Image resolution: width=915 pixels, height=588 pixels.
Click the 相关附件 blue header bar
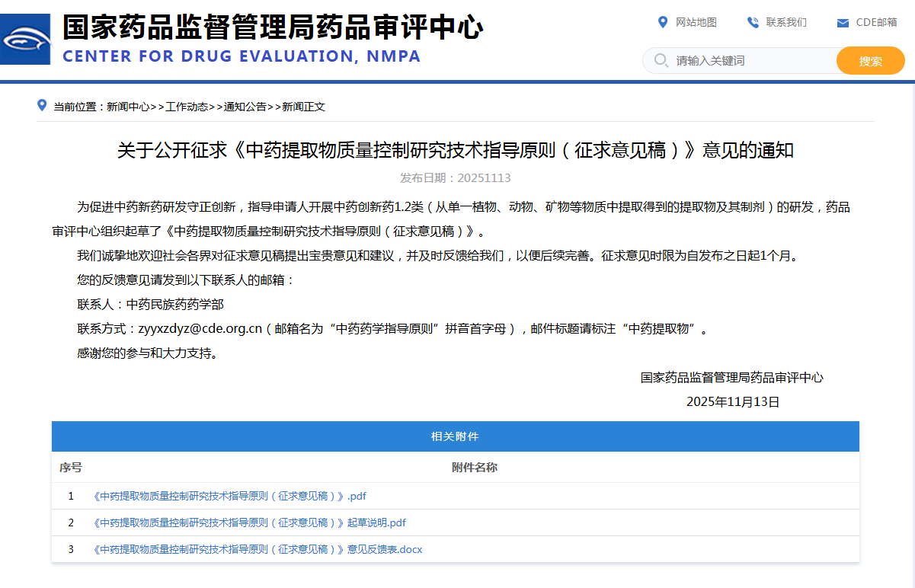pyautogui.click(x=455, y=436)
